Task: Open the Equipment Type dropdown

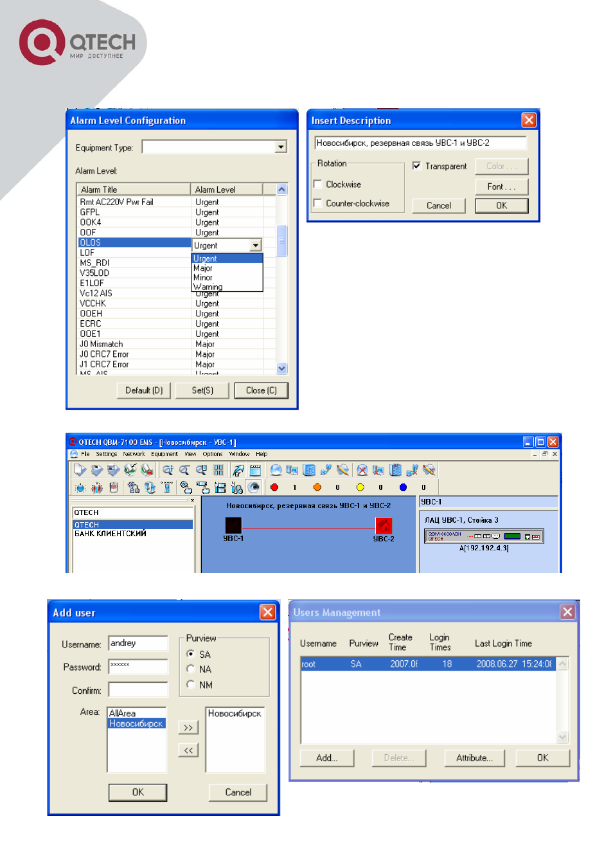Action: [x=281, y=147]
